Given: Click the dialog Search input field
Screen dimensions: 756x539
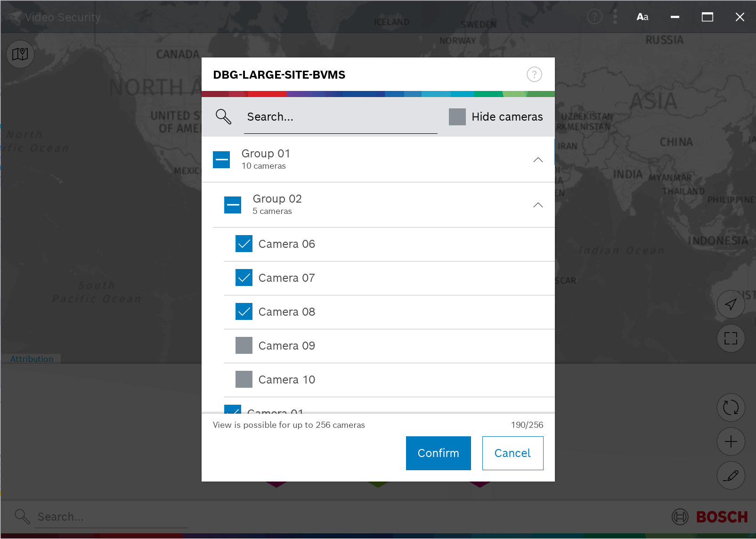Looking at the screenshot, I should pyautogui.click(x=340, y=117).
